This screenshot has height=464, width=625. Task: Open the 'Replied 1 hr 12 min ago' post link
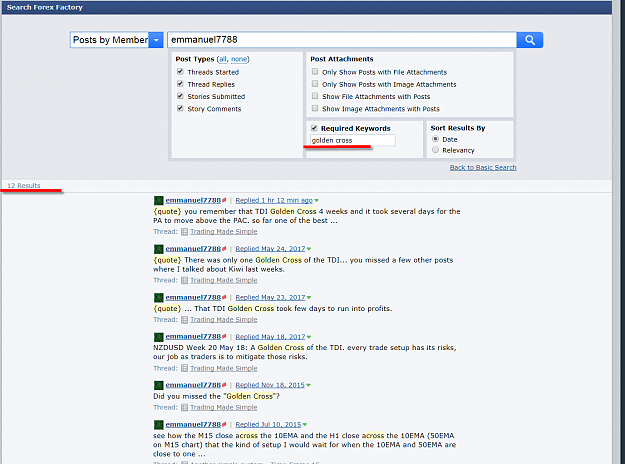(274, 200)
